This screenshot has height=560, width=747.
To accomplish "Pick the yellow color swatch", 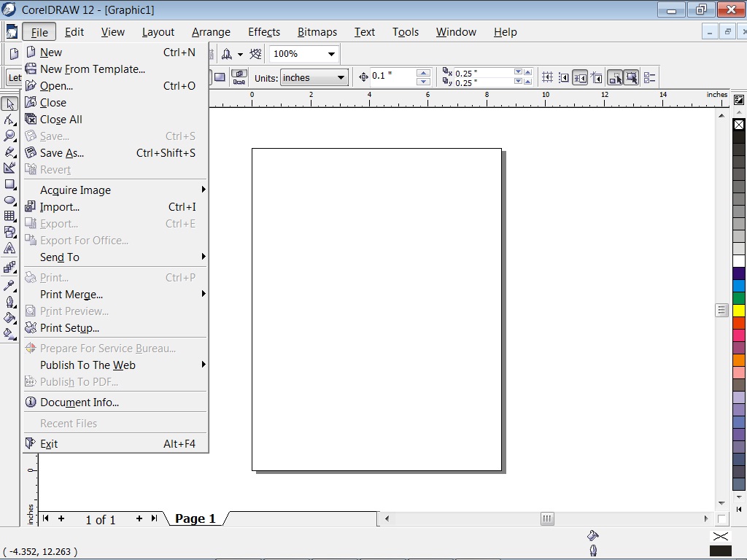I will 739,311.
